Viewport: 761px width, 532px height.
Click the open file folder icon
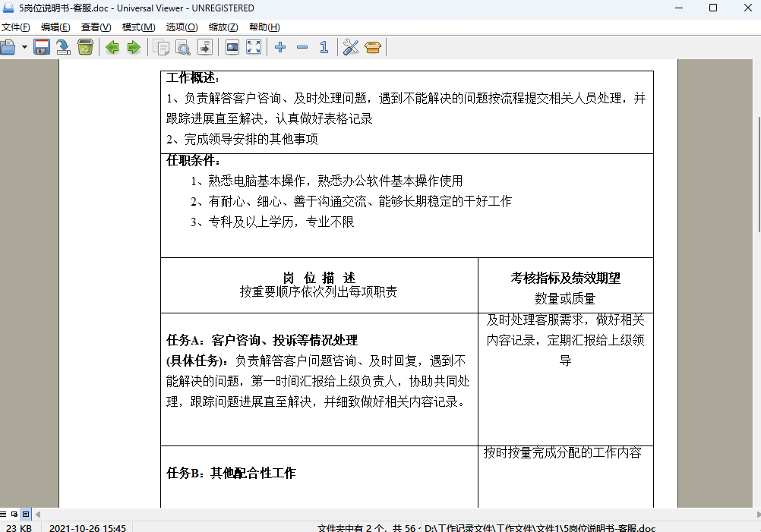tap(8, 47)
